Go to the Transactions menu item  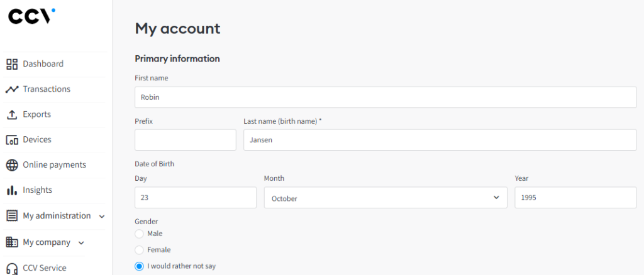tap(47, 89)
